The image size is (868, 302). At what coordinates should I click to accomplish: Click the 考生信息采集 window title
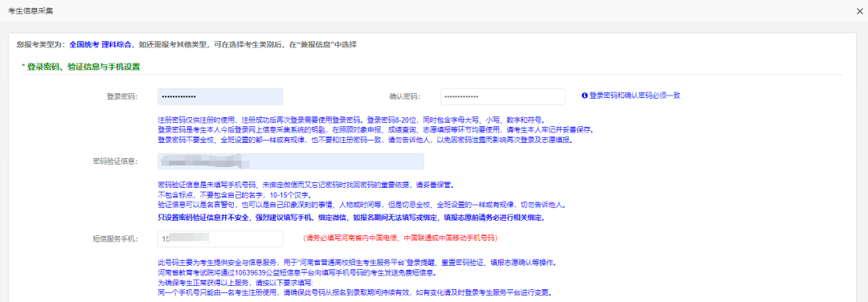(x=31, y=10)
